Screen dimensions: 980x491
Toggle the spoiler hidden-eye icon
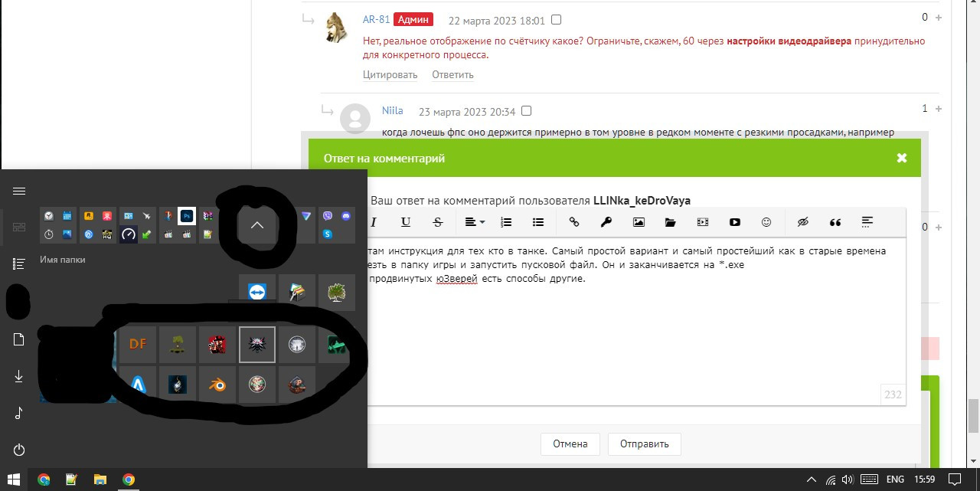(x=802, y=222)
